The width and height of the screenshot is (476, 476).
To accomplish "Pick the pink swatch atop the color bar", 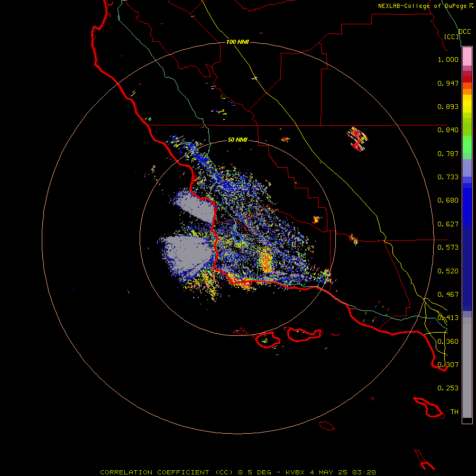I will pos(467,57).
